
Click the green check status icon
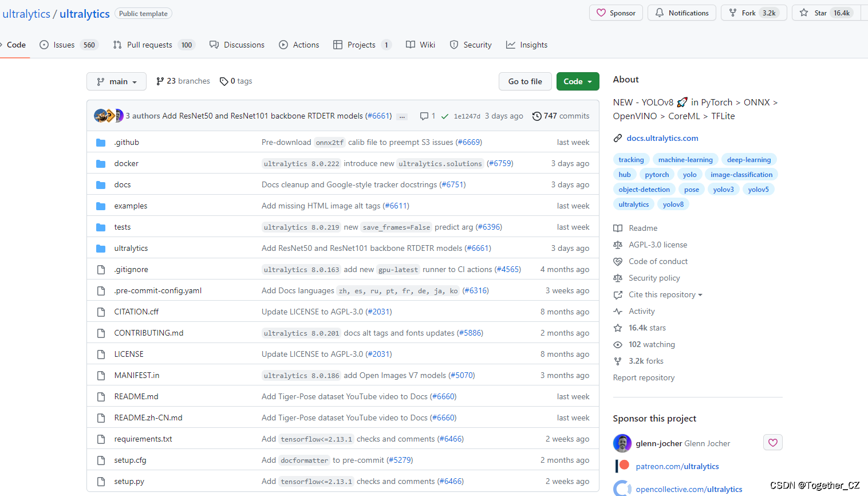coord(445,116)
